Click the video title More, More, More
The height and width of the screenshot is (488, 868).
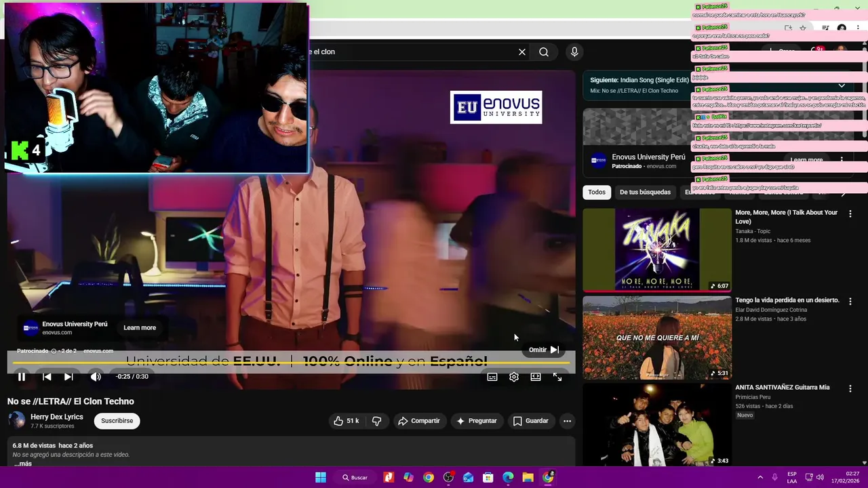786,217
